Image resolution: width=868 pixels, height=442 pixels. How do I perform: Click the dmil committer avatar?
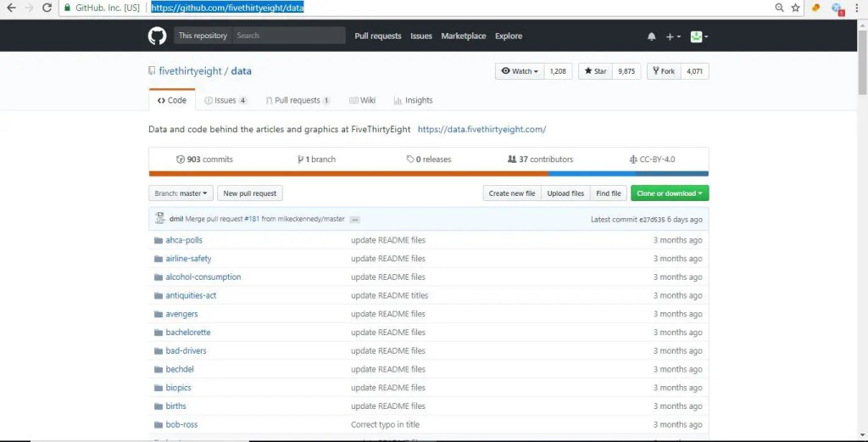(x=160, y=218)
